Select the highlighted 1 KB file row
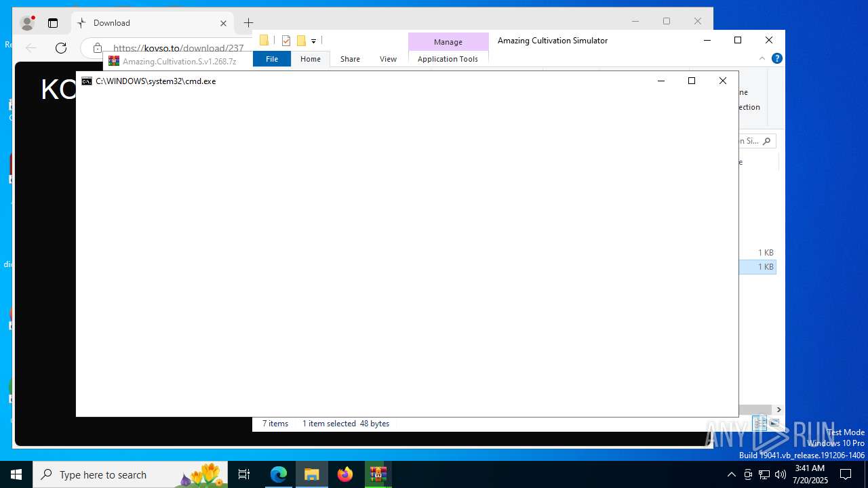This screenshot has height=488, width=868. (757, 267)
